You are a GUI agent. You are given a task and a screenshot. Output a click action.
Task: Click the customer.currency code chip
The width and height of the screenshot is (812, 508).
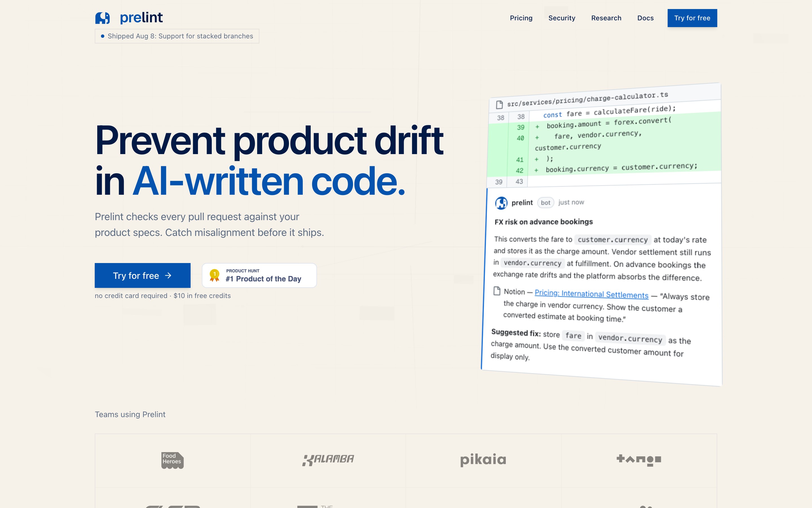[x=613, y=240]
